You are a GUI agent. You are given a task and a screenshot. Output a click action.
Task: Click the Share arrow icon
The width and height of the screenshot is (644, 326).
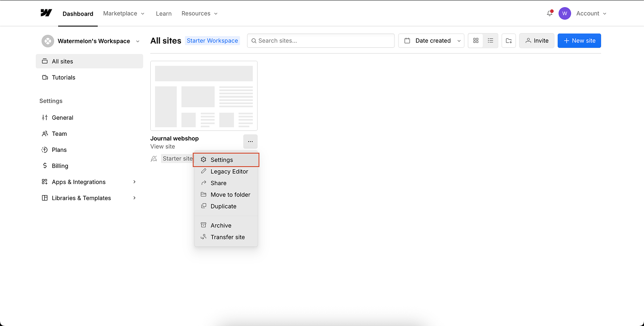(x=203, y=183)
